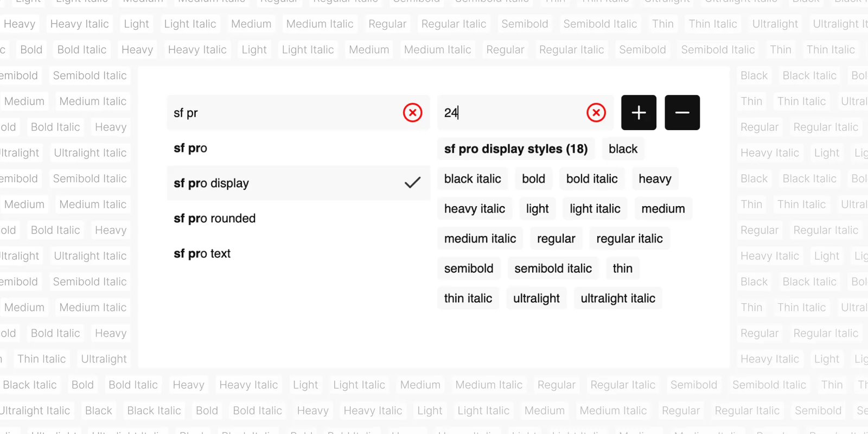The height and width of the screenshot is (434, 868).
Task: Select the sf pro font family
Action: pyautogui.click(x=298, y=148)
